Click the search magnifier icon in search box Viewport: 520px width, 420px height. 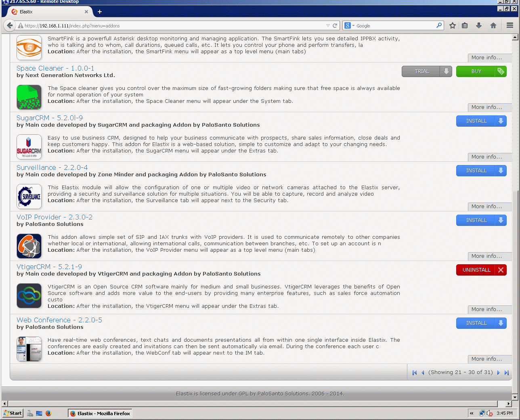coord(439,25)
